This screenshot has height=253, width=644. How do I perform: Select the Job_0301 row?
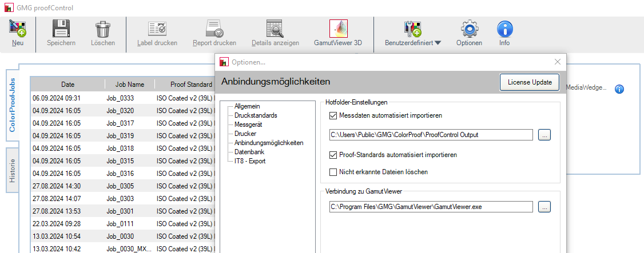click(x=122, y=211)
